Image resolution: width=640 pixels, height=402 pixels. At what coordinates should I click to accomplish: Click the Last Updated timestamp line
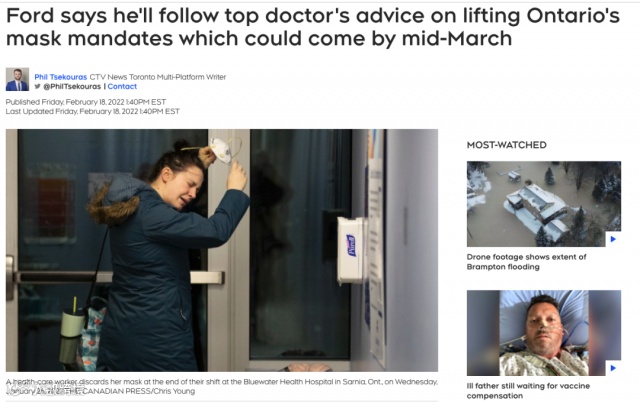click(93, 111)
